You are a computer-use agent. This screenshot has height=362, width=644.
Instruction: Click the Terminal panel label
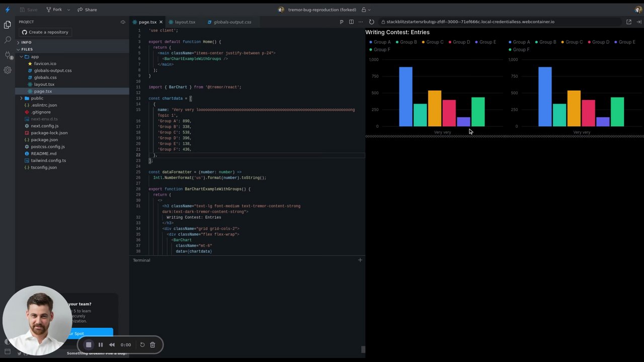tap(141, 260)
